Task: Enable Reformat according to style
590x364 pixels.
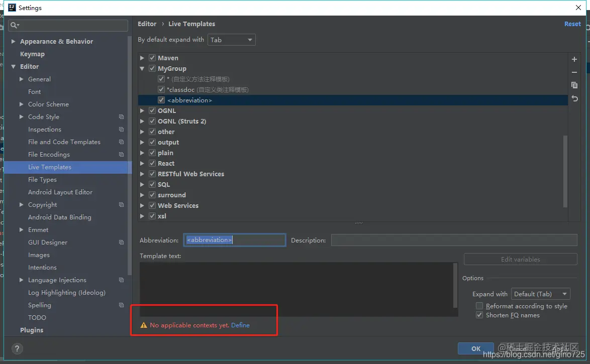Action: tap(479, 306)
